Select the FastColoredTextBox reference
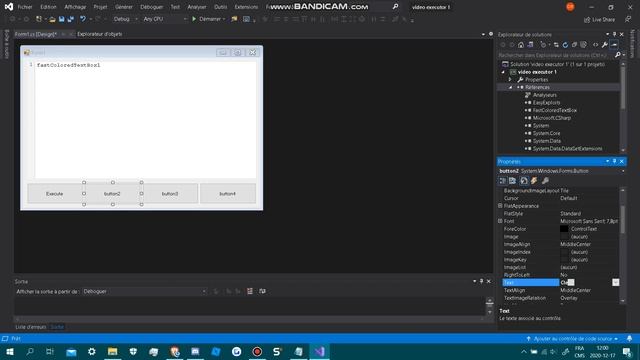640x360 pixels. click(x=554, y=111)
